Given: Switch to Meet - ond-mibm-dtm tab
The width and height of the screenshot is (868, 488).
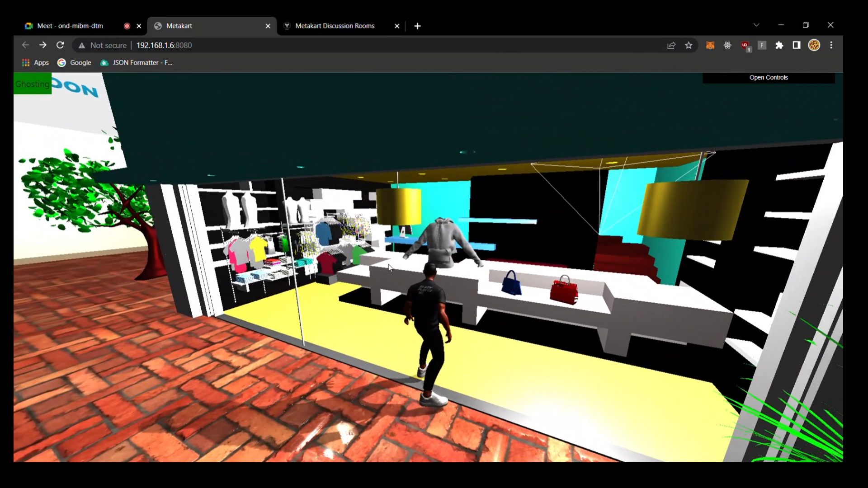Looking at the screenshot, I should click(x=70, y=26).
